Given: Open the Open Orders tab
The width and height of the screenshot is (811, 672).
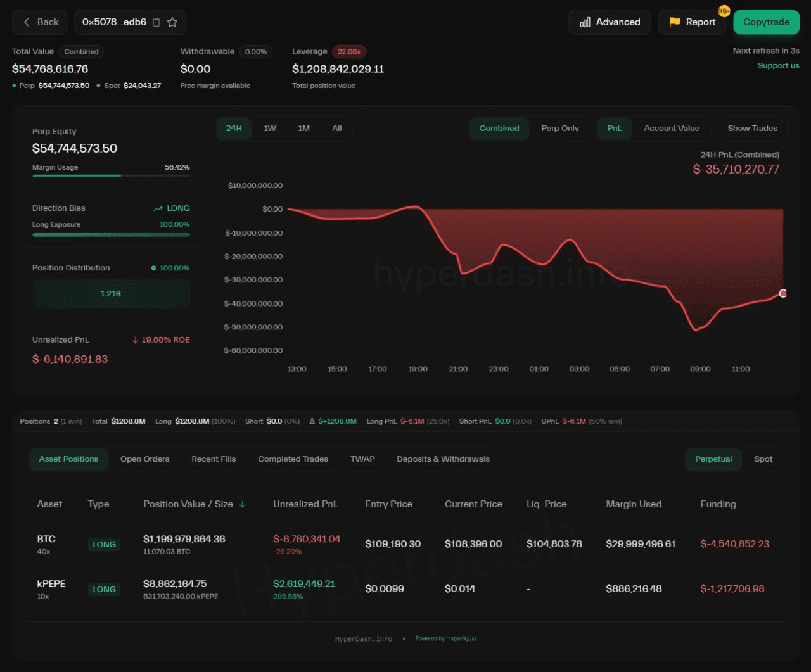Looking at the screenshot, I should point(144,459).
